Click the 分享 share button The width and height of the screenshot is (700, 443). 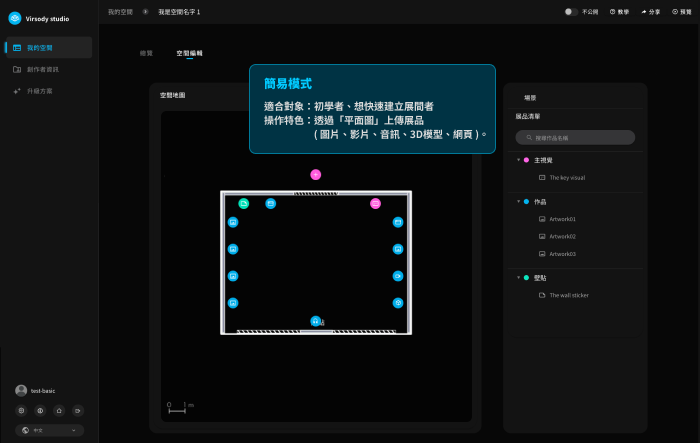pos(650,11)
